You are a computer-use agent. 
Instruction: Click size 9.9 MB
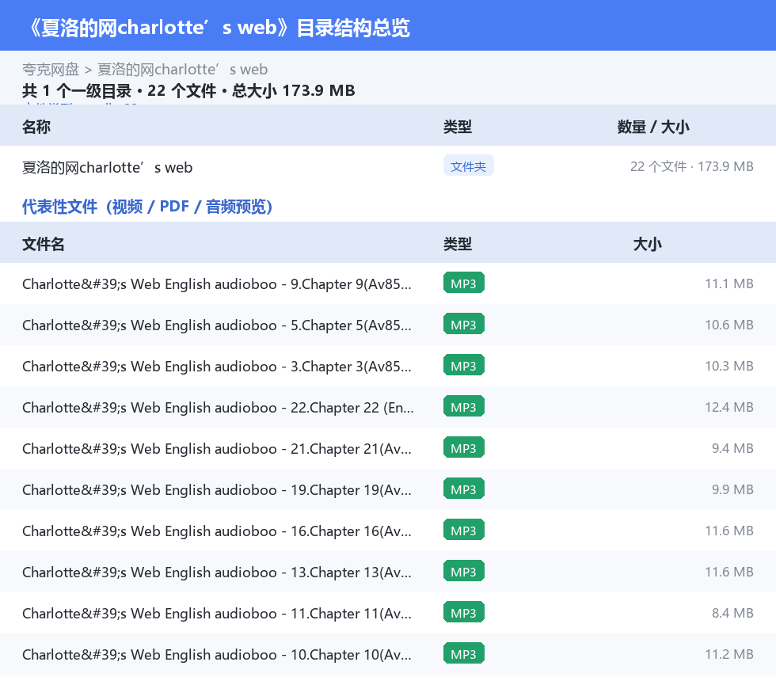732,489
